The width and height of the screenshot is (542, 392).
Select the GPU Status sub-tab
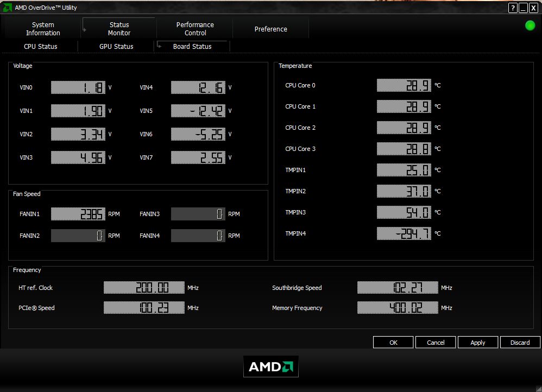click(x=116, y=46)
